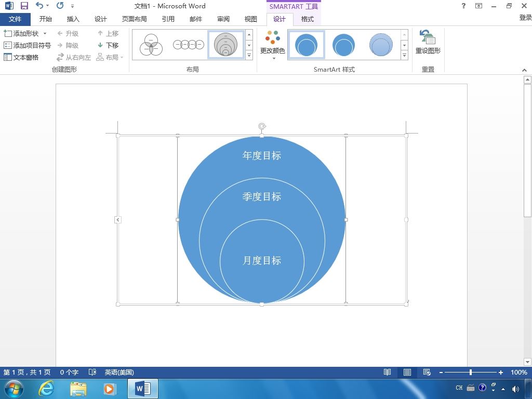Image resolution: width=532 pixels, height=399 pixels.
Task: Click the Redo repeat icon
Action: (x=60, y=5)
